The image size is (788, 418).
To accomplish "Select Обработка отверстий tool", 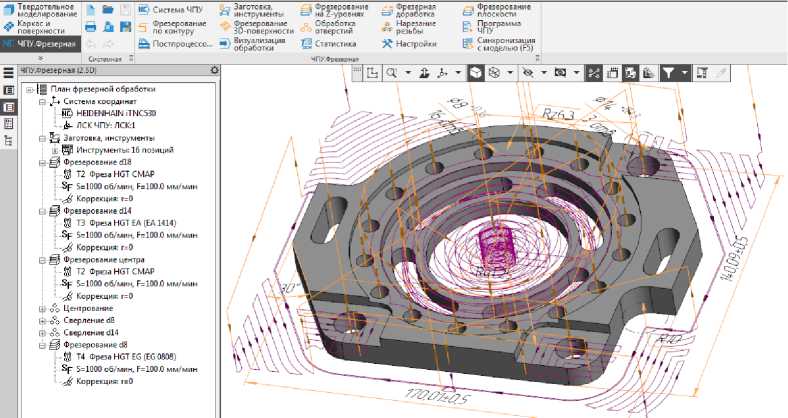I will pos(329,27).
